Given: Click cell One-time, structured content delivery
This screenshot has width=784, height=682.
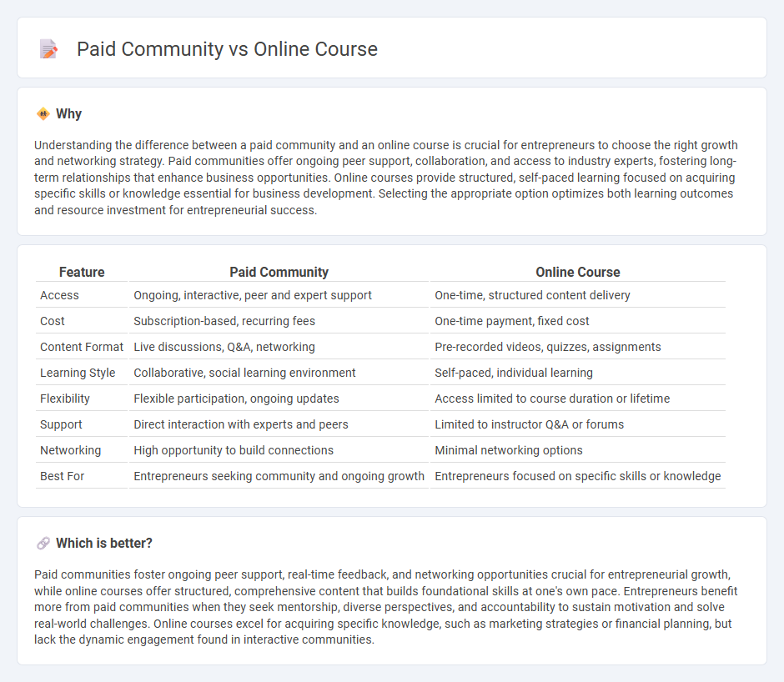Looking at the screenshot, I should 577,295.
